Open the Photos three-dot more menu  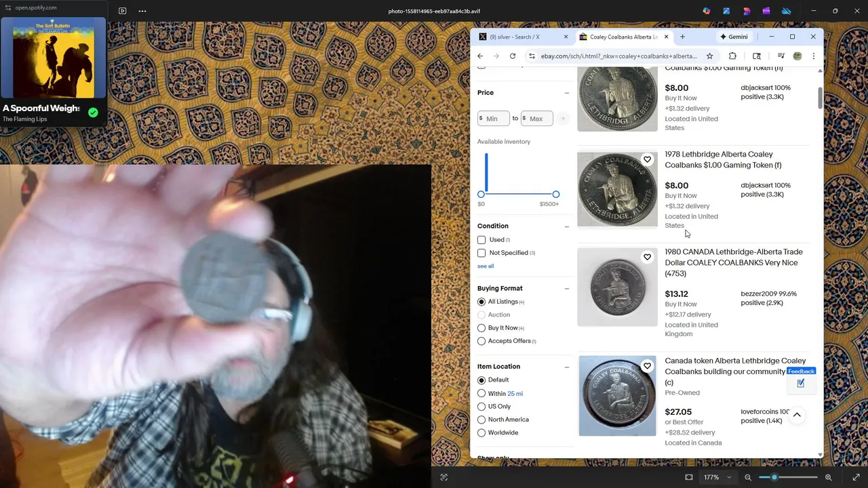click(142, 11)
